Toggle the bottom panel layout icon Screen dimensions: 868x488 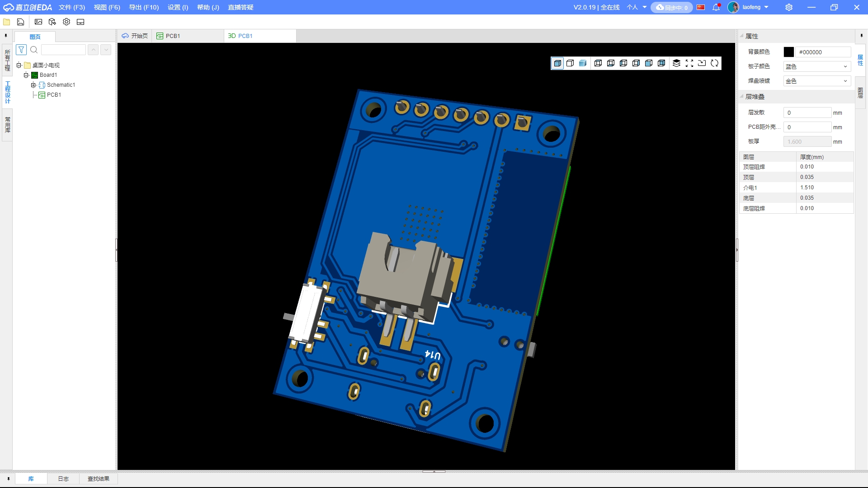(80, 22)
